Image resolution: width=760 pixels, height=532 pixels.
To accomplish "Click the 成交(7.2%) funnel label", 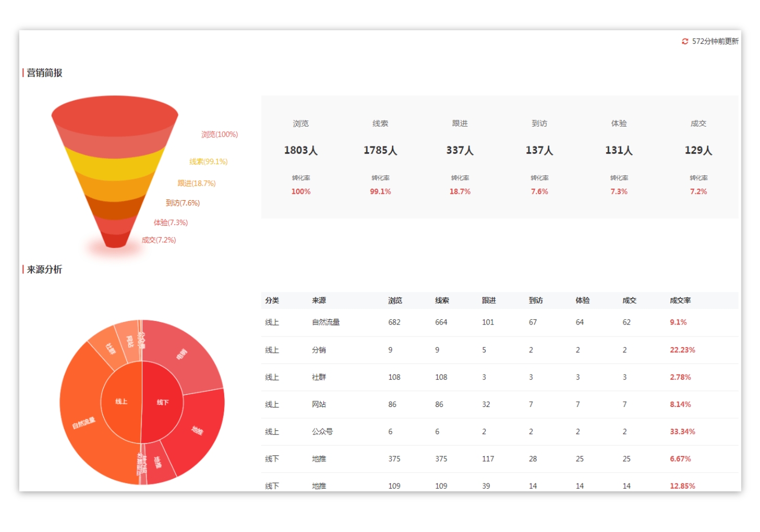I will click(159, 240).
